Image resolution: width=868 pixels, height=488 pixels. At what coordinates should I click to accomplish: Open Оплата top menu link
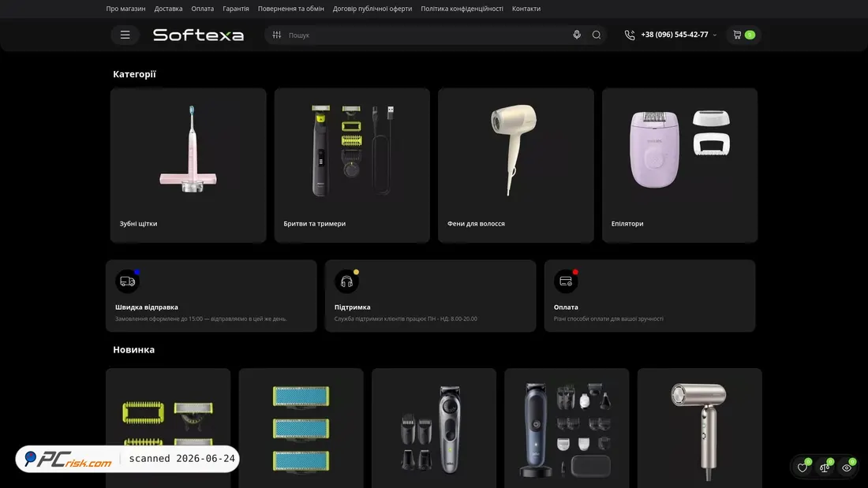tap(203, 9)
